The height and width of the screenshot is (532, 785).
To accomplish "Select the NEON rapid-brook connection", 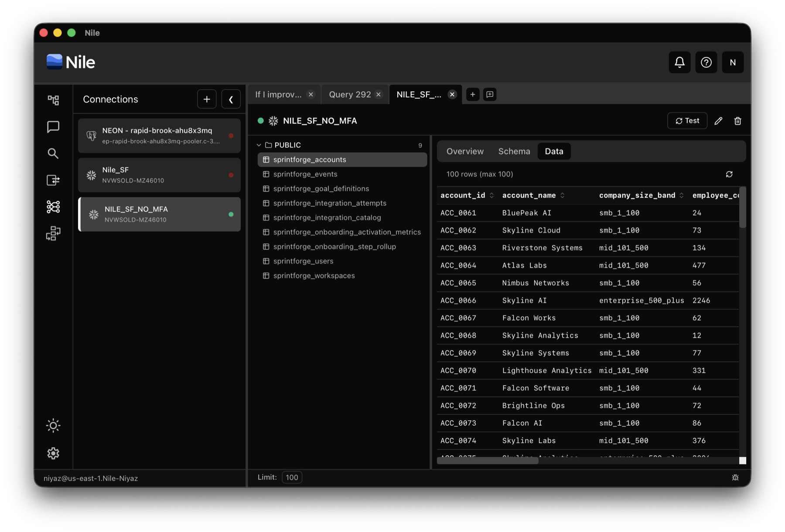I will pos(159,136).
